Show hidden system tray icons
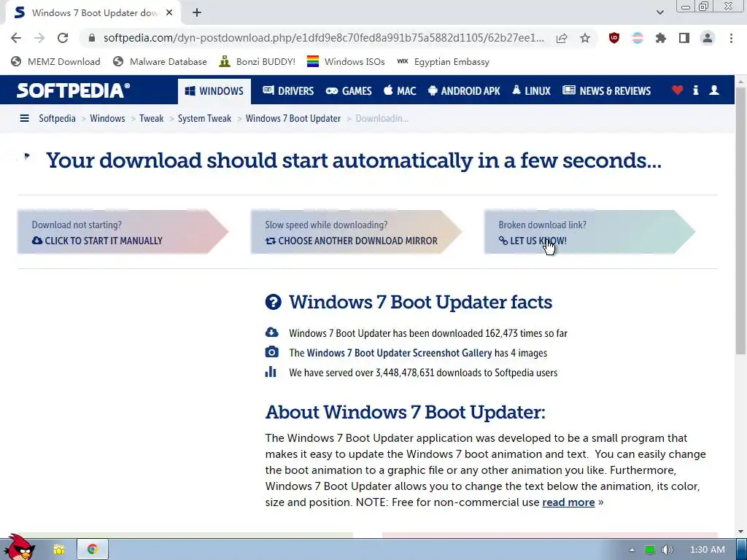This screenshot has width=747, height=560. click(x=632, y=550)
